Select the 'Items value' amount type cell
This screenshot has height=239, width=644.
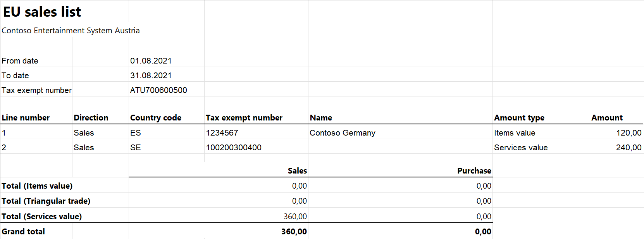click(x=515, y=133)
